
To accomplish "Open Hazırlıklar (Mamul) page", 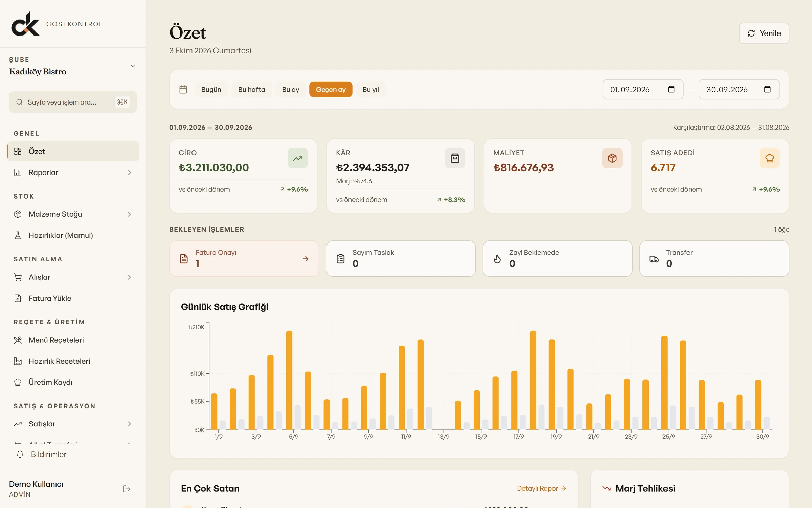I will click(73, 235).
